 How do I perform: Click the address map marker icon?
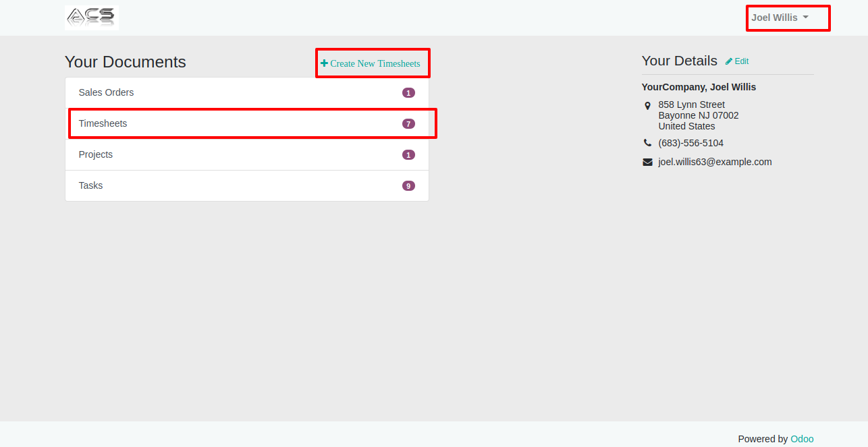point(647,106)
